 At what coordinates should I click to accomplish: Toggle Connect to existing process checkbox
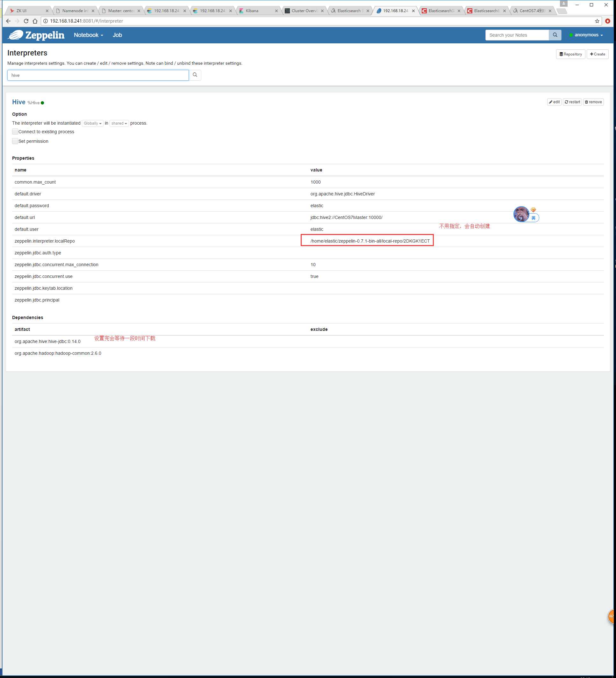pyautogui.click(x=15, y=132)
